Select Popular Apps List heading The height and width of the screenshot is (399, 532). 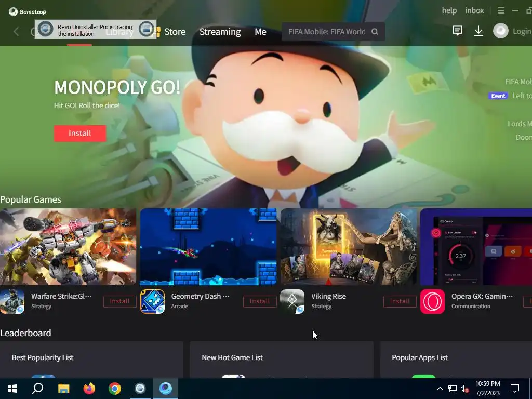(x=420, y=357)
